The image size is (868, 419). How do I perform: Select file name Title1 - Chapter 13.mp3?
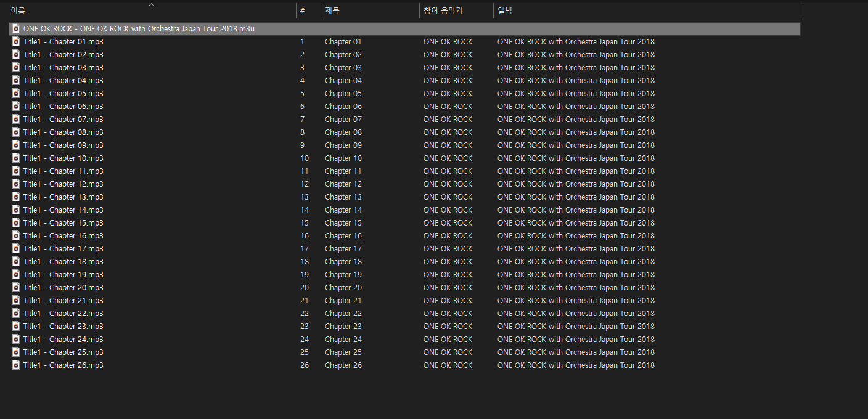pyautogui.click(x=63, y=197)
